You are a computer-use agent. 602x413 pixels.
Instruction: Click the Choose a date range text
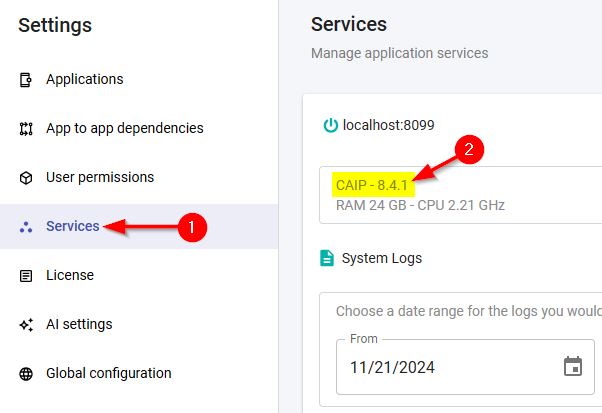(x=469, y=311)
